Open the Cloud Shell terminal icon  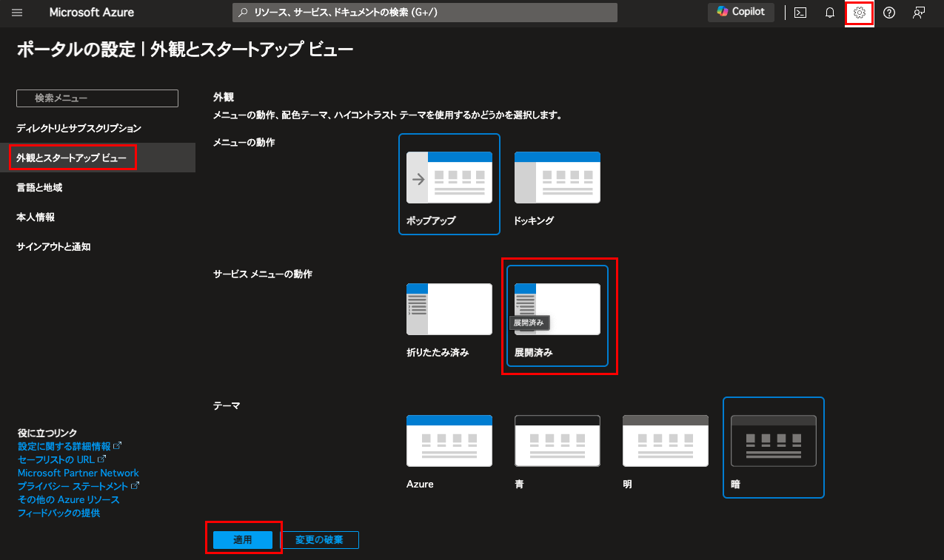(800, 13)
